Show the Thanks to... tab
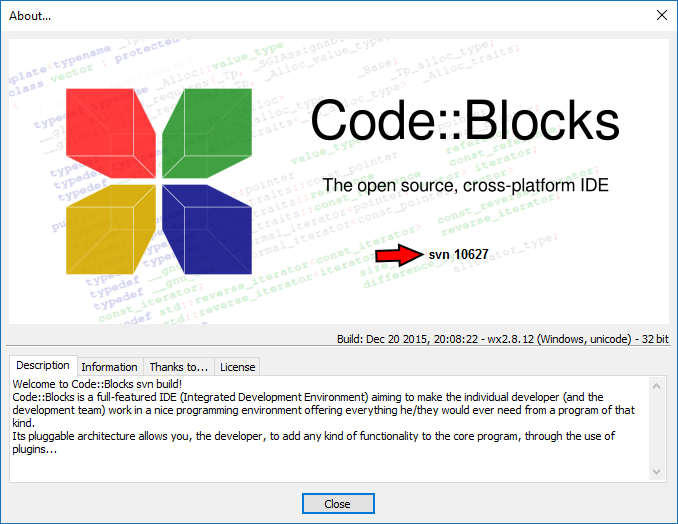The height and width of the screenshot is (524, 678). pyautogui.click(x=178, y=367)
